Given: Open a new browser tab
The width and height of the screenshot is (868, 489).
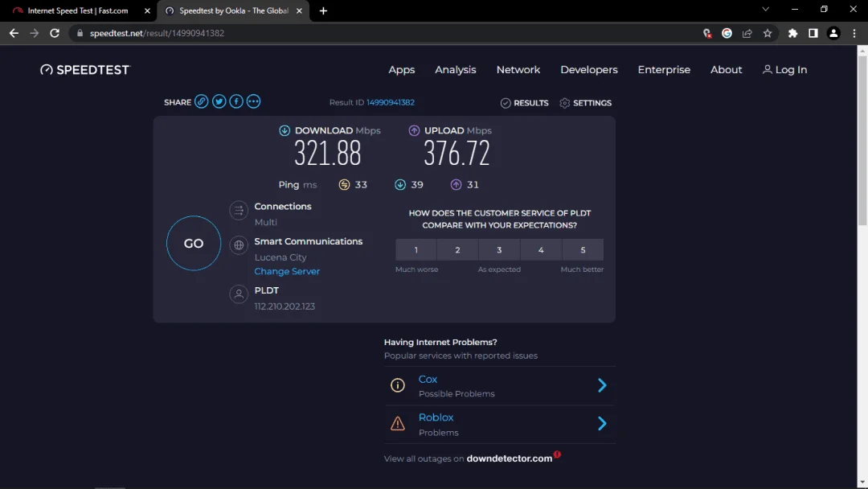Looking at the screenshot, I should pos(323,10).
